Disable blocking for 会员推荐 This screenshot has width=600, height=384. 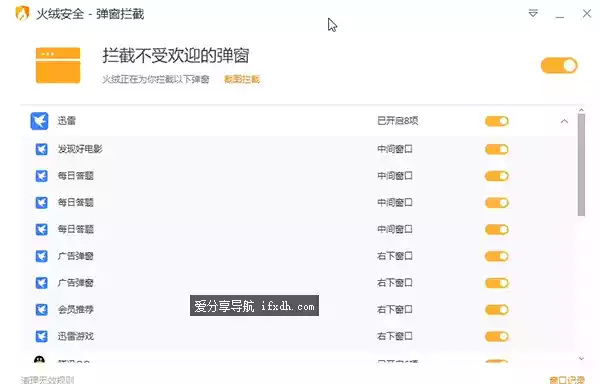(497, 309)
